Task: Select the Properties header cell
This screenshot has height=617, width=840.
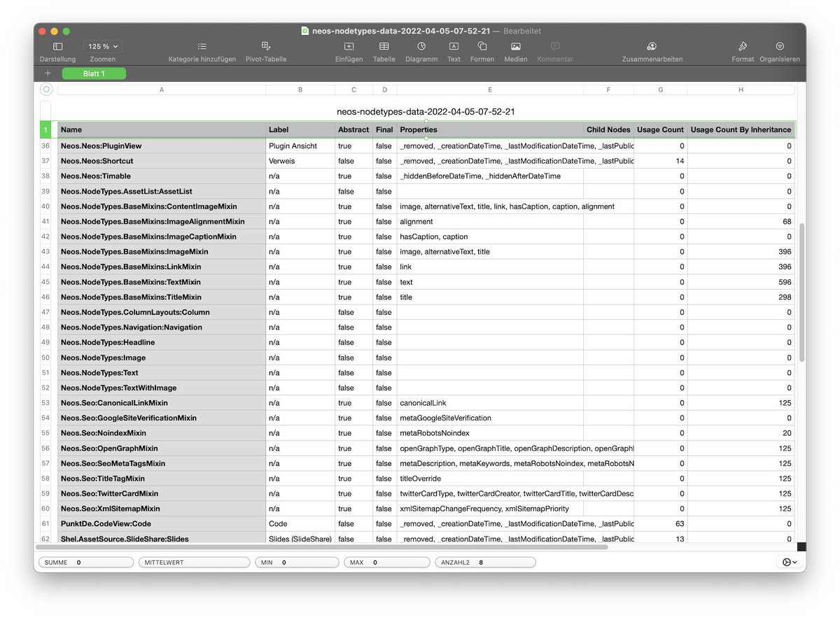Action: 490,129
